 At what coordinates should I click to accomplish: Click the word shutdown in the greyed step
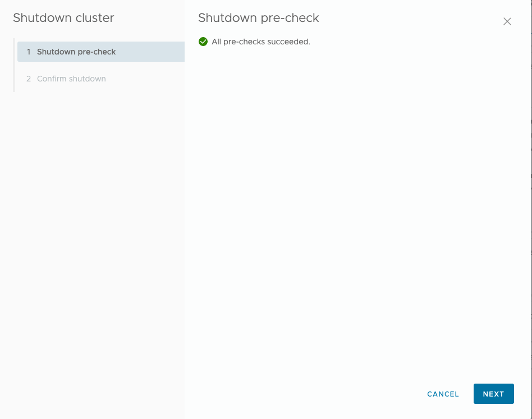pyautogui.click(x=89, y=79)
